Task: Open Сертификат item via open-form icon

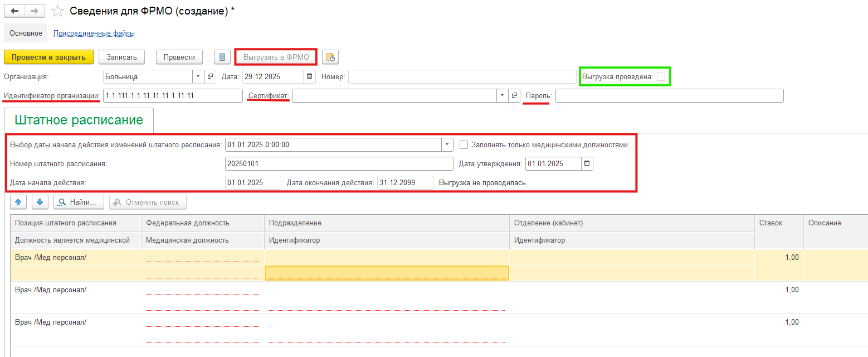Action: [514, 96]
